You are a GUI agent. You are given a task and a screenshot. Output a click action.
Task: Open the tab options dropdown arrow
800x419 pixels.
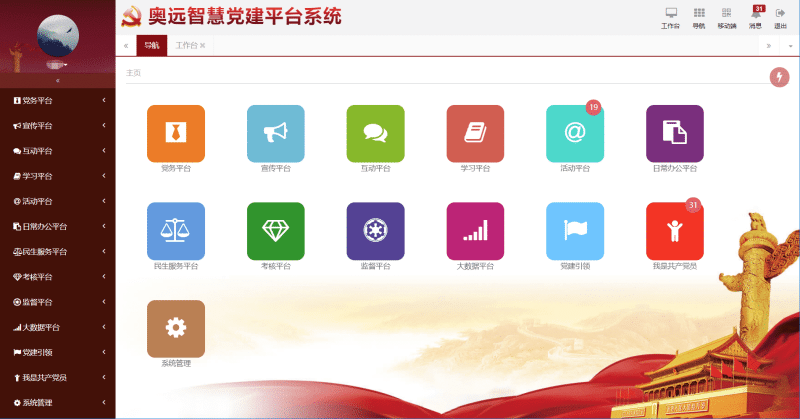(790, 46)
